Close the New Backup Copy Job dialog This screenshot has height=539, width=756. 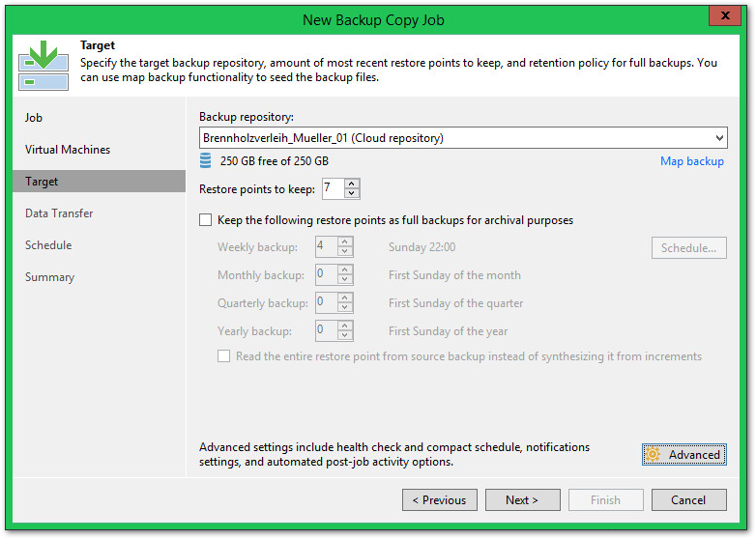pyautogui.click(x=723, y=17)
